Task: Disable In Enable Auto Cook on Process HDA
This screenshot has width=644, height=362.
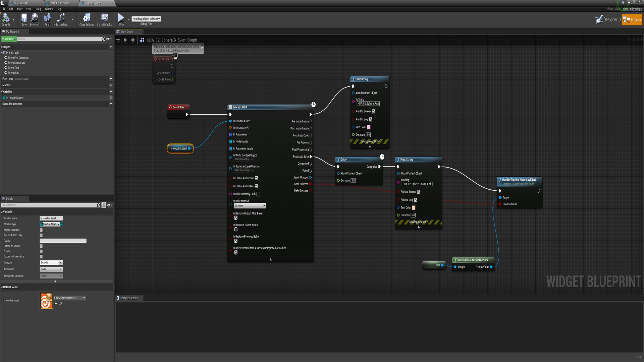Action: point(256,178)
